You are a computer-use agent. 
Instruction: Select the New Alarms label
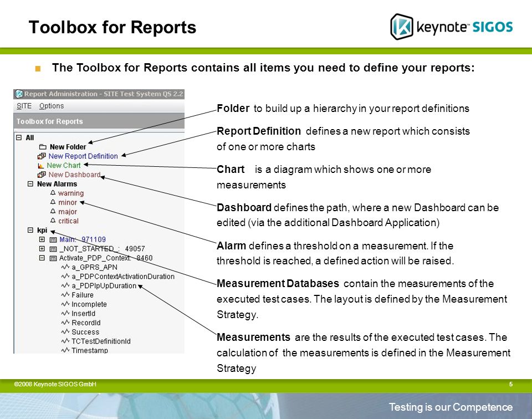(x=57, y=184)
